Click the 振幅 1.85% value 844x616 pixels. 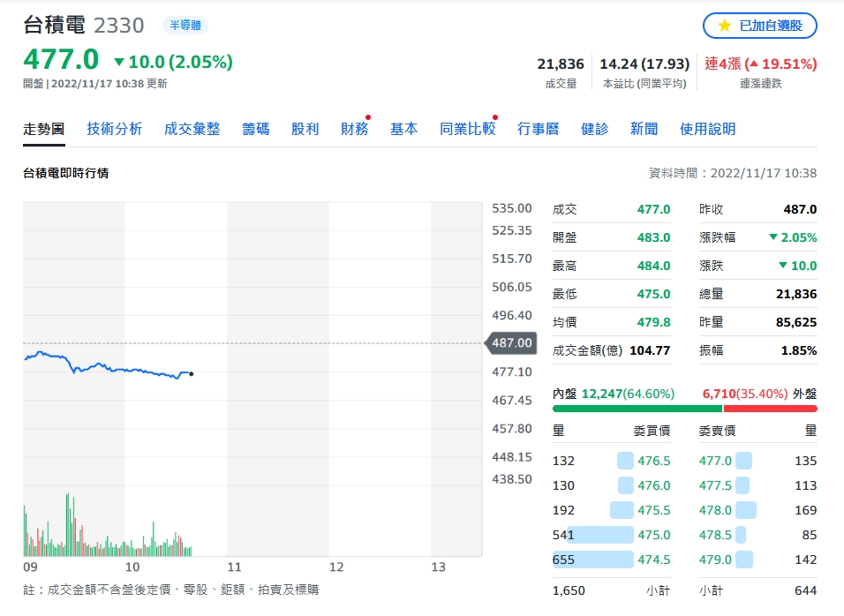point(799,350)
